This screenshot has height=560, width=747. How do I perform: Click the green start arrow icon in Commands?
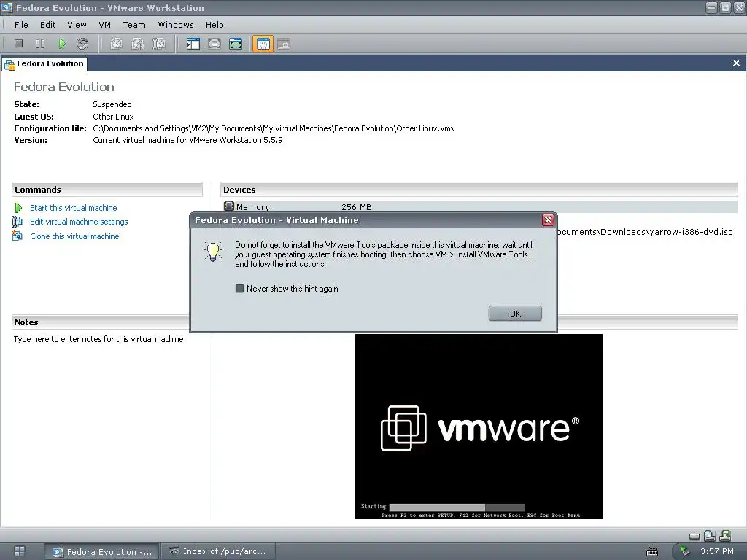coord(18,208)
